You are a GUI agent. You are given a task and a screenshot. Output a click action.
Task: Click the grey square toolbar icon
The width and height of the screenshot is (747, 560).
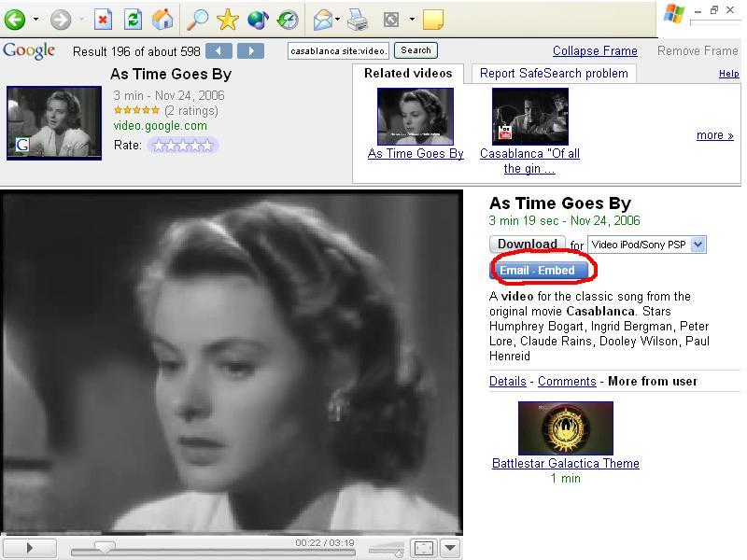click(391, 20)
